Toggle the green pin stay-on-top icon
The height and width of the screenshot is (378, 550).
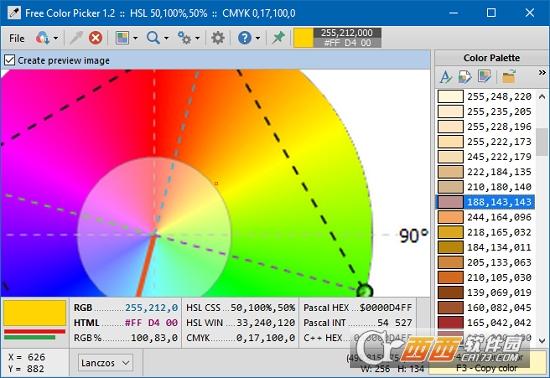[279, 37]
